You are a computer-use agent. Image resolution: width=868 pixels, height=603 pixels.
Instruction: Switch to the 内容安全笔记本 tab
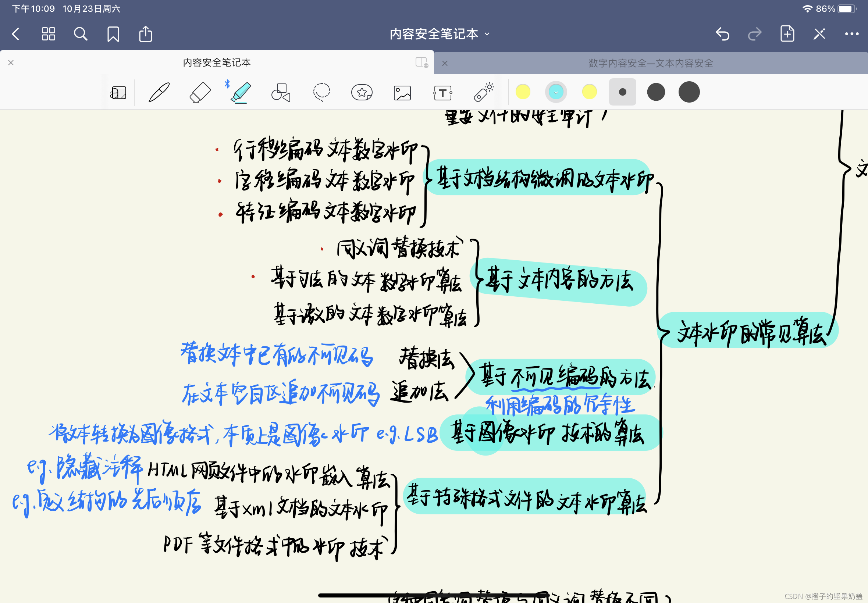(x=217, y=63)
